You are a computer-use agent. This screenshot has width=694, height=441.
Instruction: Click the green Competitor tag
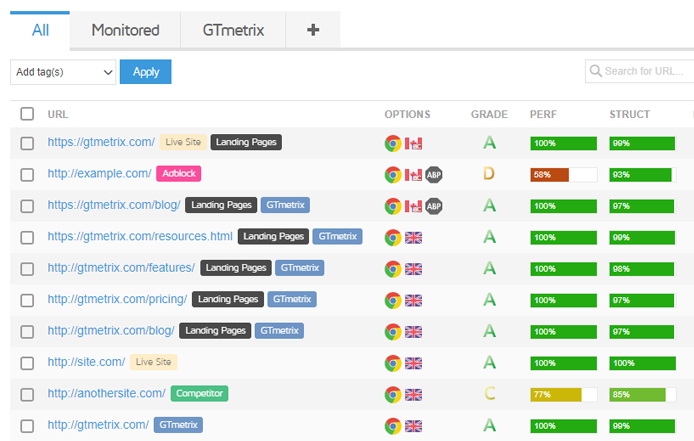click(200, 393)
